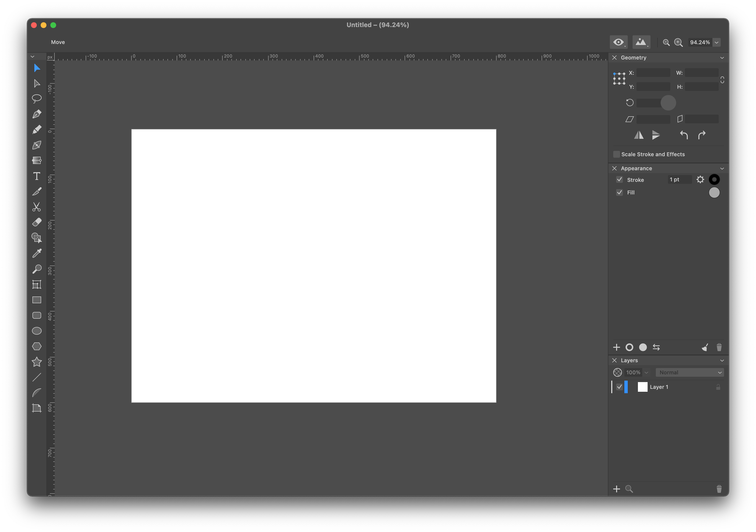The image size is (756, 532).
Task: Pick the Scissors tool
Action: click(37, 207)
